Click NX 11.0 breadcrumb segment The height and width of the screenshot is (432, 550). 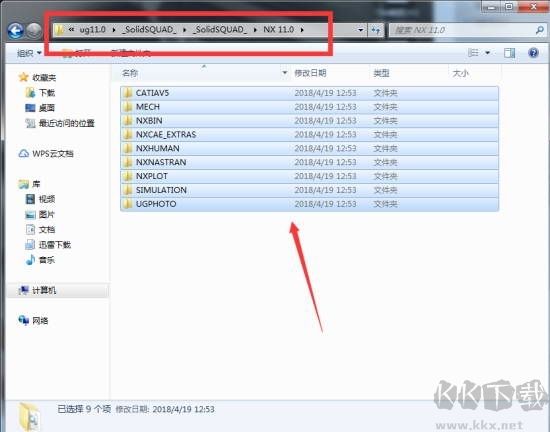coord(279,29)
